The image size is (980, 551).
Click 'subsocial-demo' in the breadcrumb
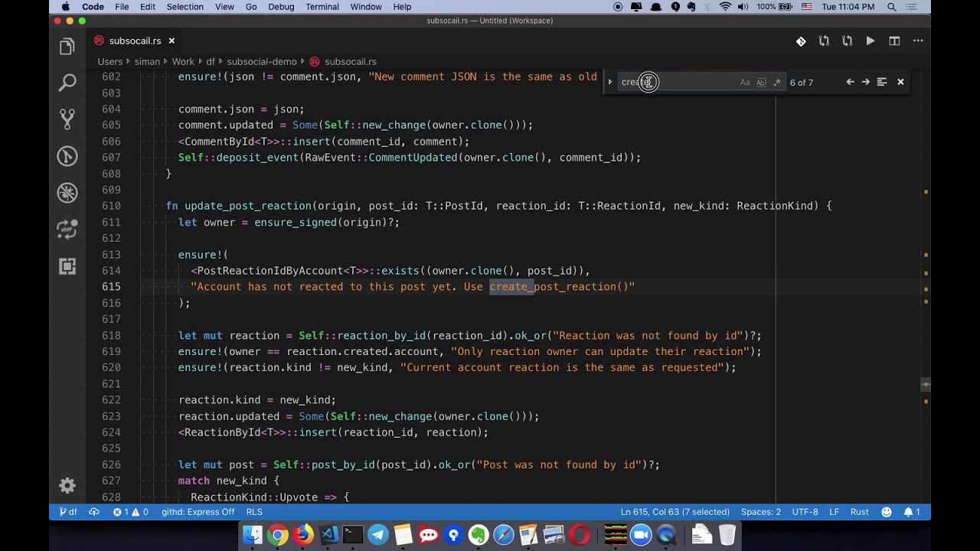[x=262, y=61]
